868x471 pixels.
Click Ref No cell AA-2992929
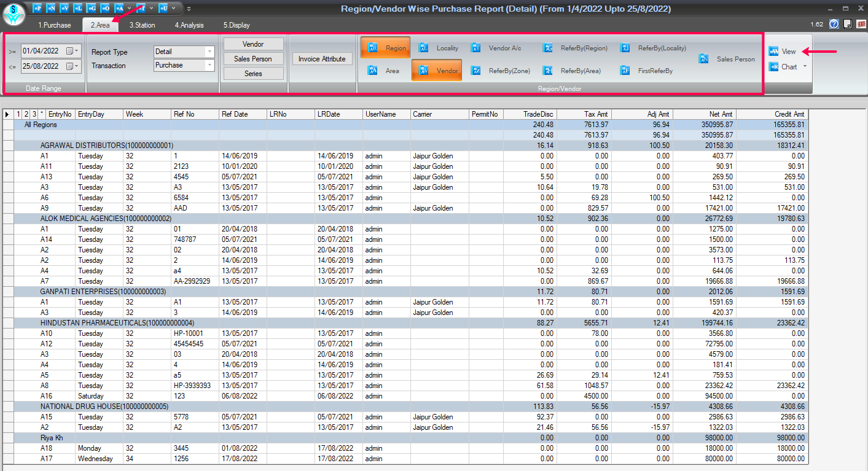(195, 281)
